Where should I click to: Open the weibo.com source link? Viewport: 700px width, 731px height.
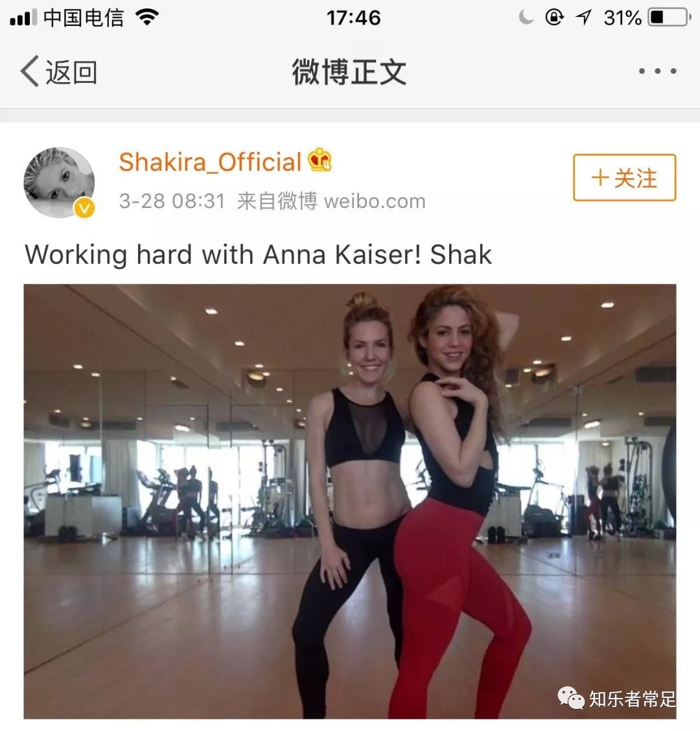[x=375, y=202]
